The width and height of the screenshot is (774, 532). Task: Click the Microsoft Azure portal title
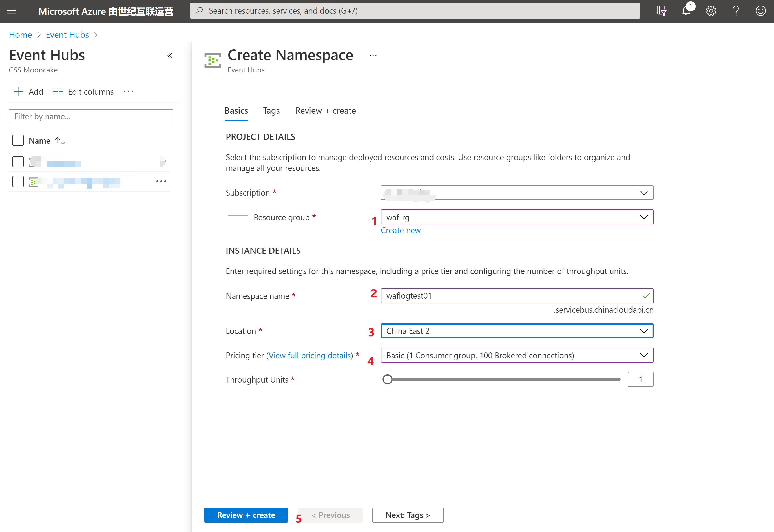pyautogui.click(x=106, y=11)
